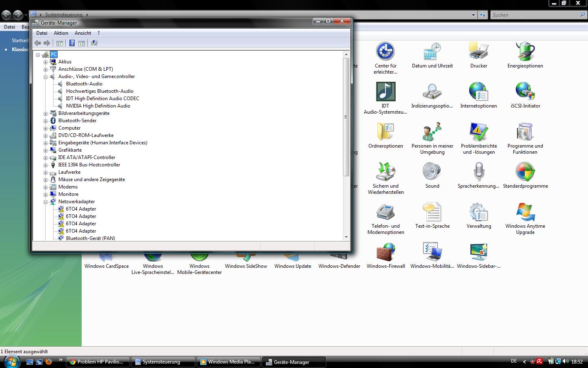
Task: Toggle the action pane toolbar icon
Action: point(82,43)
